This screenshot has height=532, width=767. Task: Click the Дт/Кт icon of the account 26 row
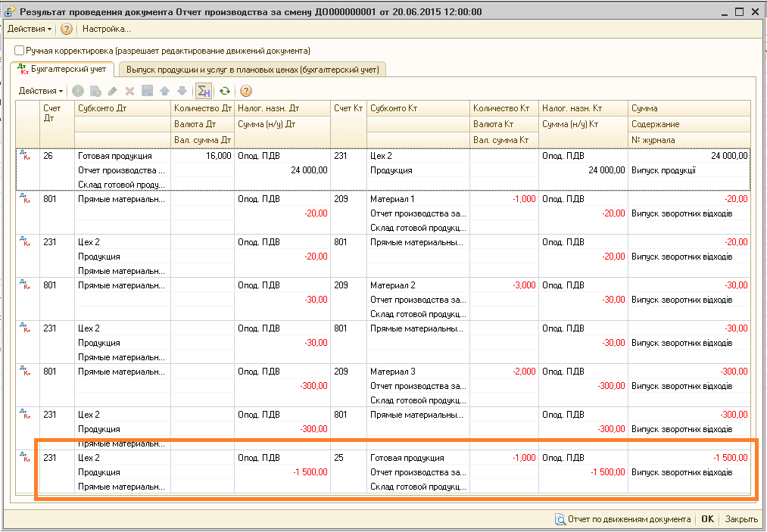(24, 155)
